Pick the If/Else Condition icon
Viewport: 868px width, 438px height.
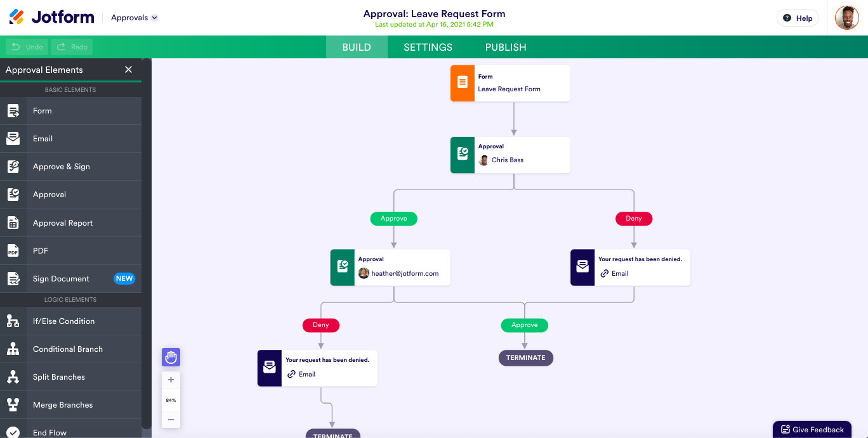(13, 321)
